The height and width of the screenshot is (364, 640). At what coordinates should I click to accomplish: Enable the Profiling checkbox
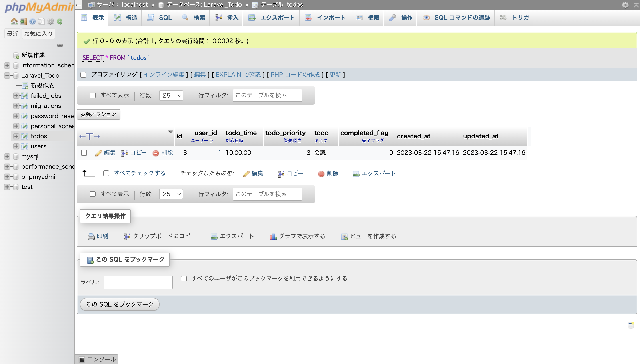pyautogui.click(x=83, y=75)
